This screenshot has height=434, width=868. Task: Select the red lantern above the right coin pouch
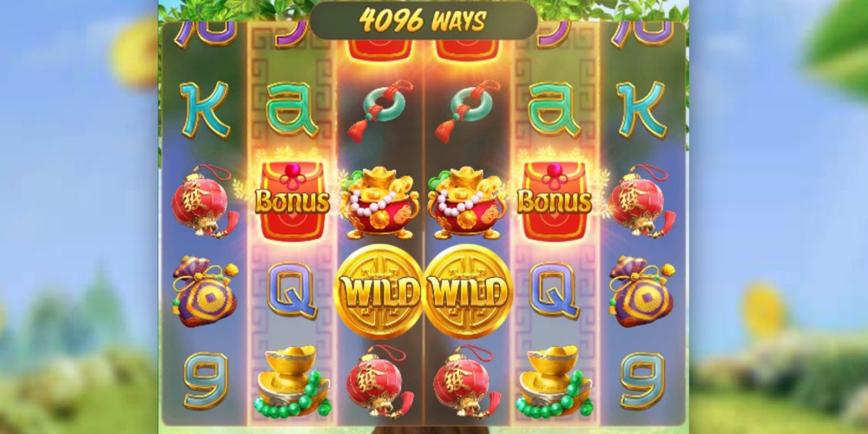642,201
